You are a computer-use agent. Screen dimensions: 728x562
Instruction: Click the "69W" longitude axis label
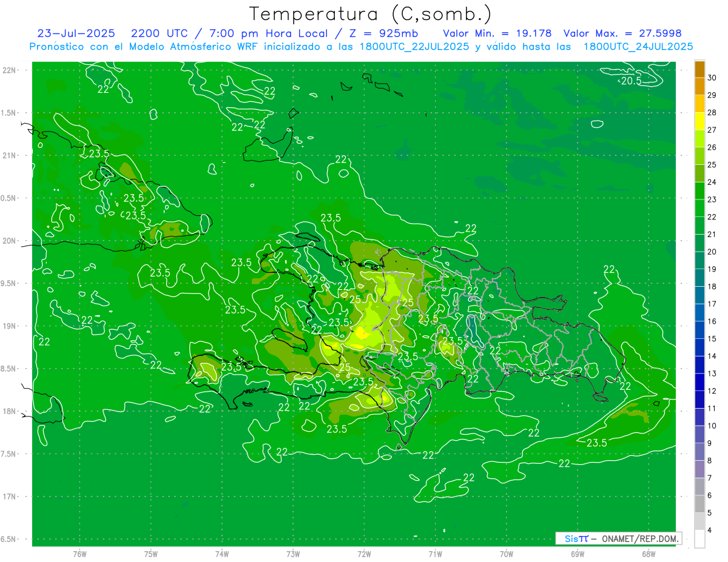[x=578, y=554]
